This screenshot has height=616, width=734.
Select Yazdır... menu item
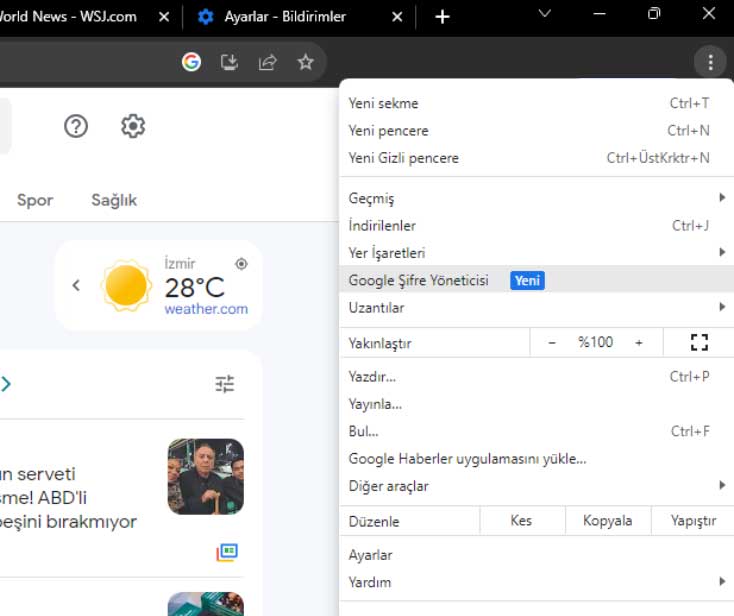coord(536,377)
